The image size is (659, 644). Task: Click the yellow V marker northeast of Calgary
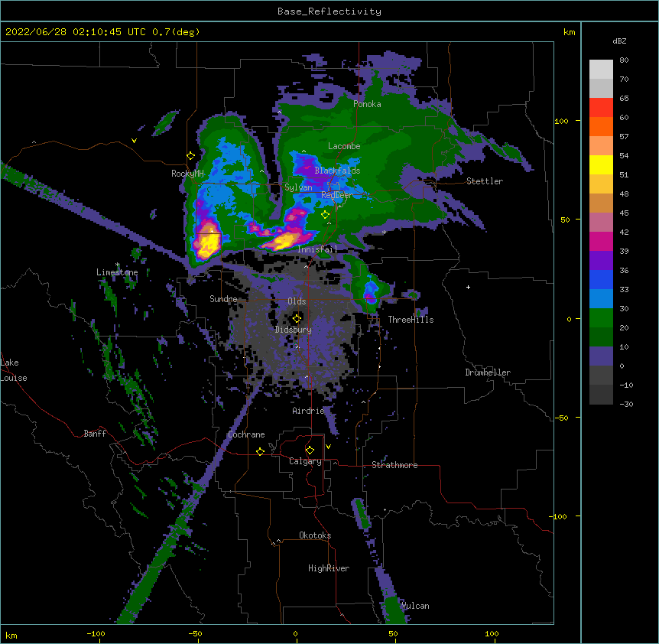tap(328, 447)
